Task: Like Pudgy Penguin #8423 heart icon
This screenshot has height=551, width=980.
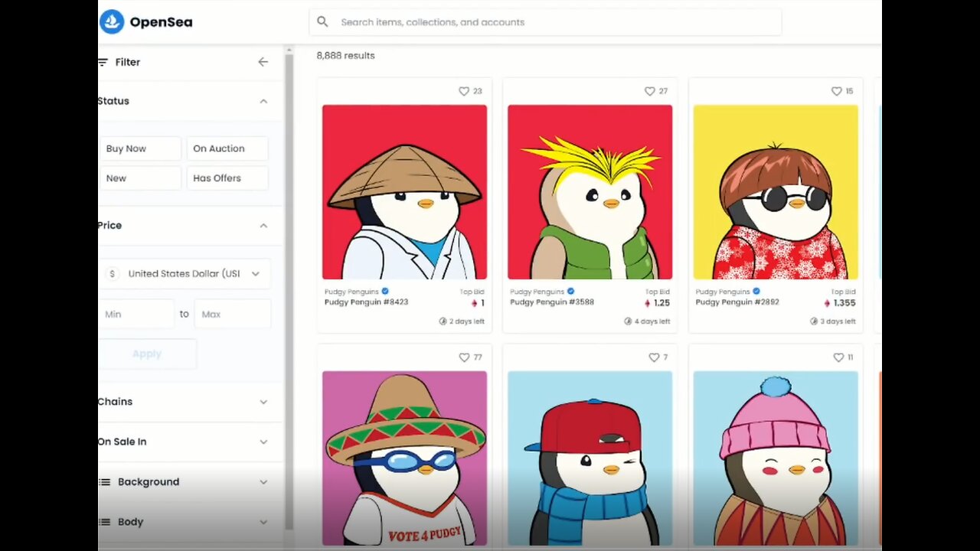Action: click(464, 91)
